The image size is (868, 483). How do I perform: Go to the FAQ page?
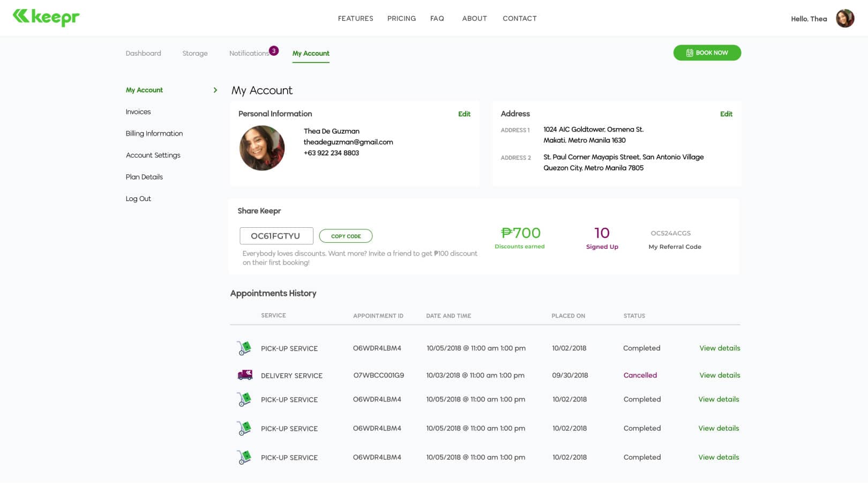(x=437, y=18)
